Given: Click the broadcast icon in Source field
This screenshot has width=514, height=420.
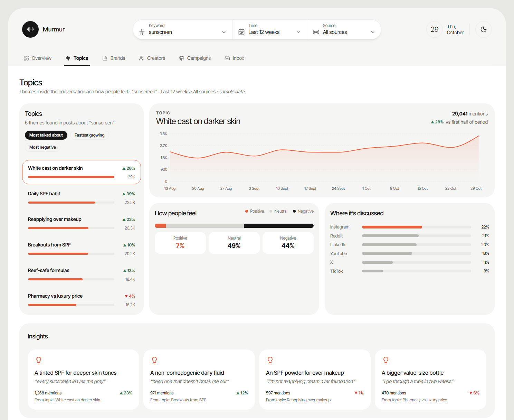Looking at the screenshot, I should tap(316, 32).
